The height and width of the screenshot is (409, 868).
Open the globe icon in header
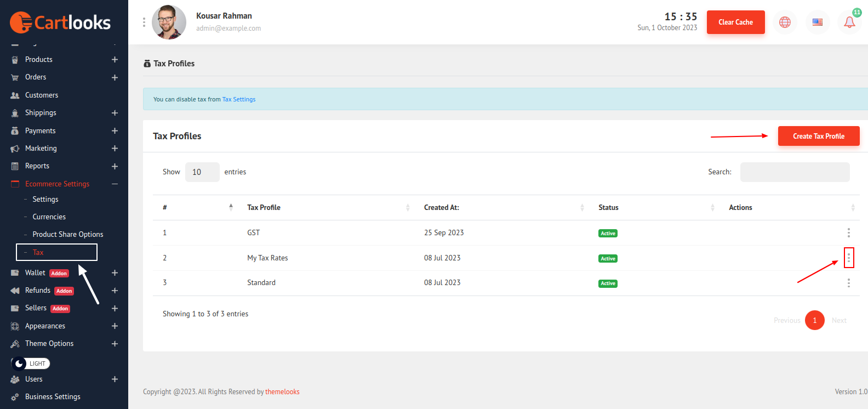(x=785, y=22)
